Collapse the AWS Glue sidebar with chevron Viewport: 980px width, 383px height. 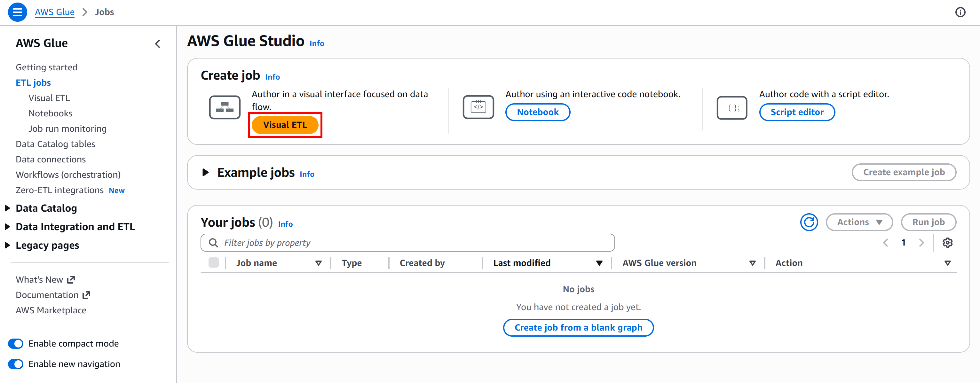(x=158, y=44)
